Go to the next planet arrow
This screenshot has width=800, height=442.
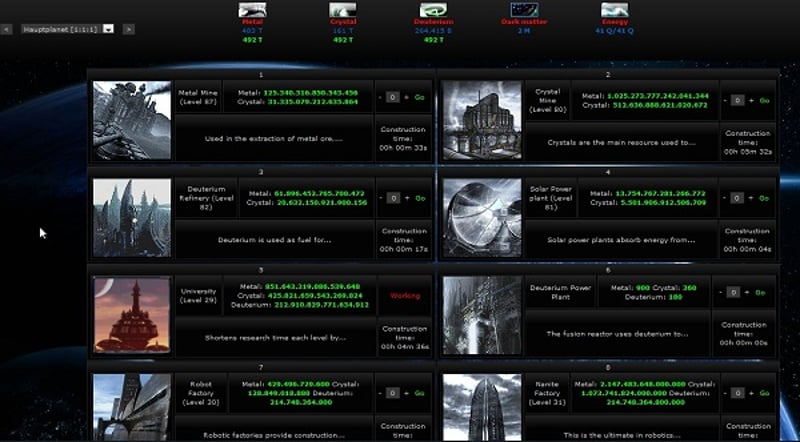pyautogui.click(x=129, y=29)
